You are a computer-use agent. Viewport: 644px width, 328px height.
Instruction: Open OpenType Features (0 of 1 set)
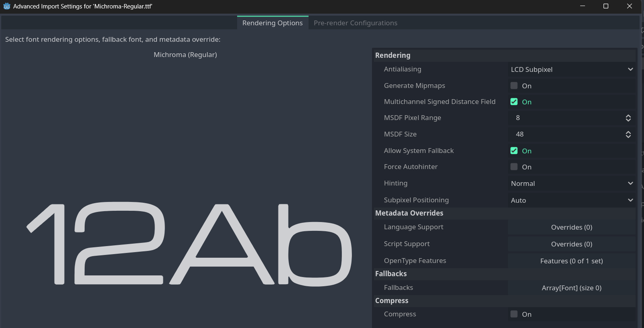coord(571,261)
